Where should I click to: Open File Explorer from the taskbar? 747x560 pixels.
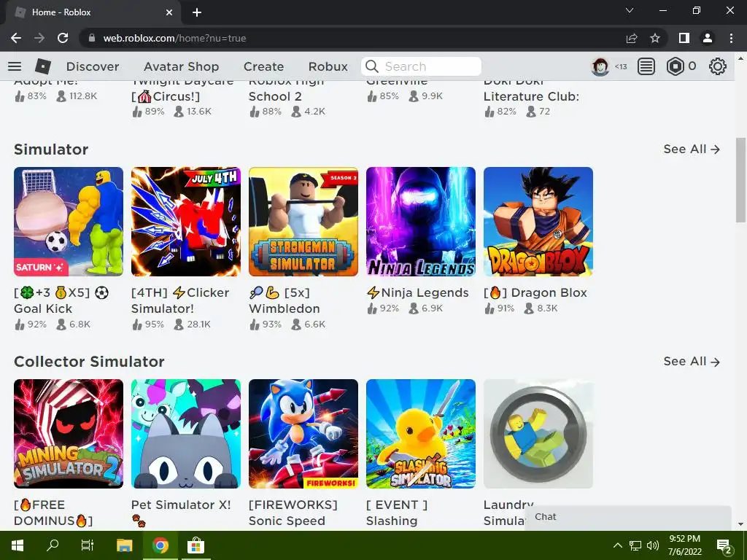[x=124, y=545]
